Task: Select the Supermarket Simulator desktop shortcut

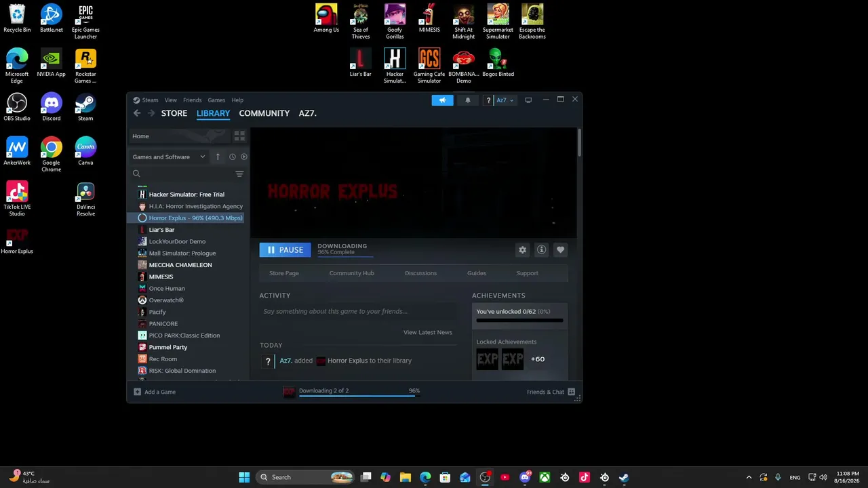Action: [x=498, y=22]
